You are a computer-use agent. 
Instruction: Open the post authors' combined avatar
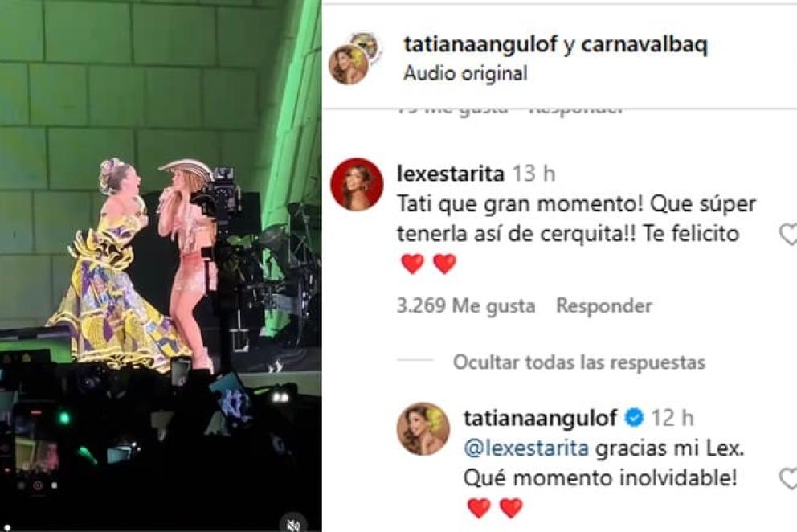point(355,58)
